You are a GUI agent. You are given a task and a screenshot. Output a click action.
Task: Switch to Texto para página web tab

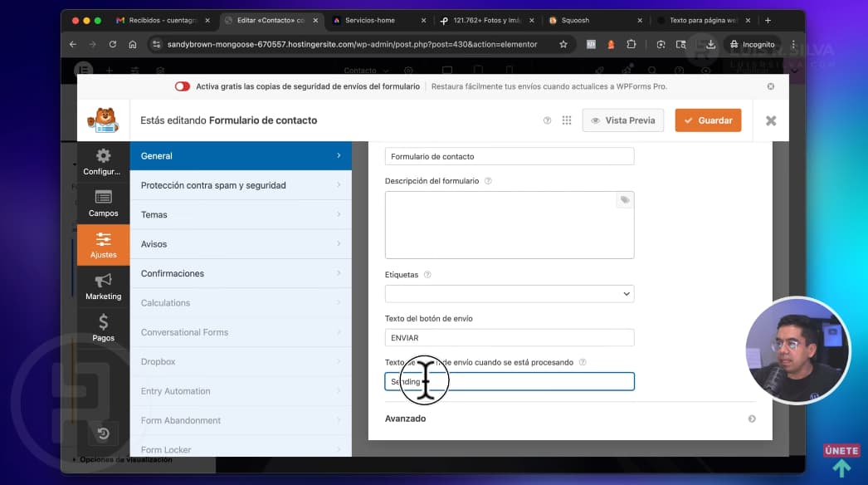[x=703, y=21]
